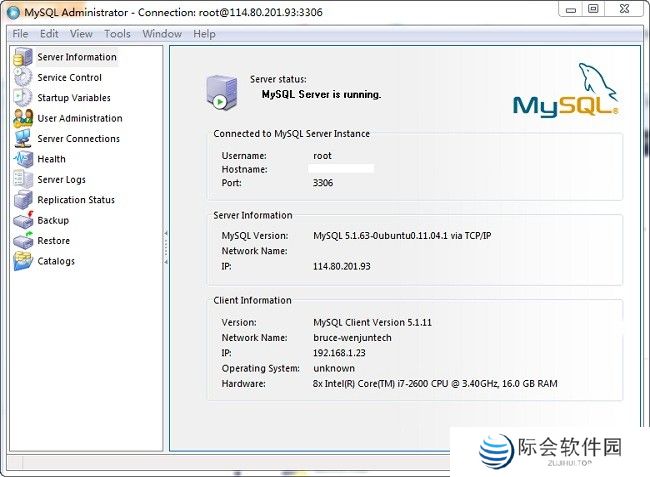The image size is (650, 477).
Task: Open the Tools menu
Action: tap(117, 34)
